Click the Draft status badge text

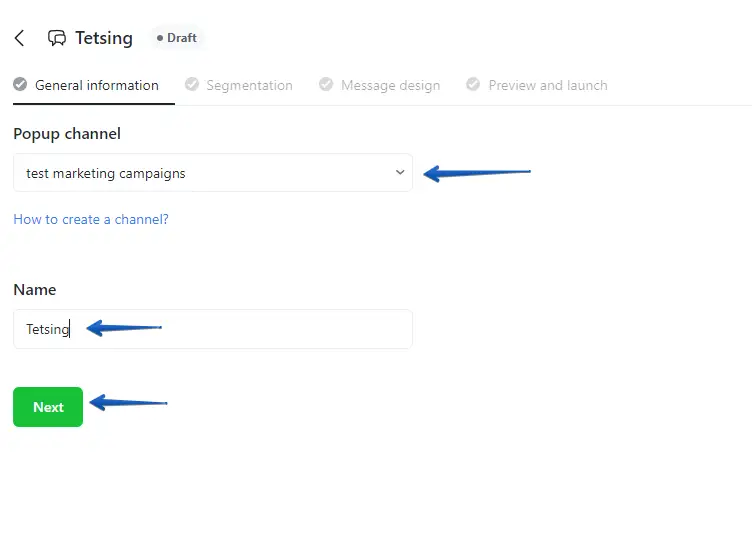[182, 38]
